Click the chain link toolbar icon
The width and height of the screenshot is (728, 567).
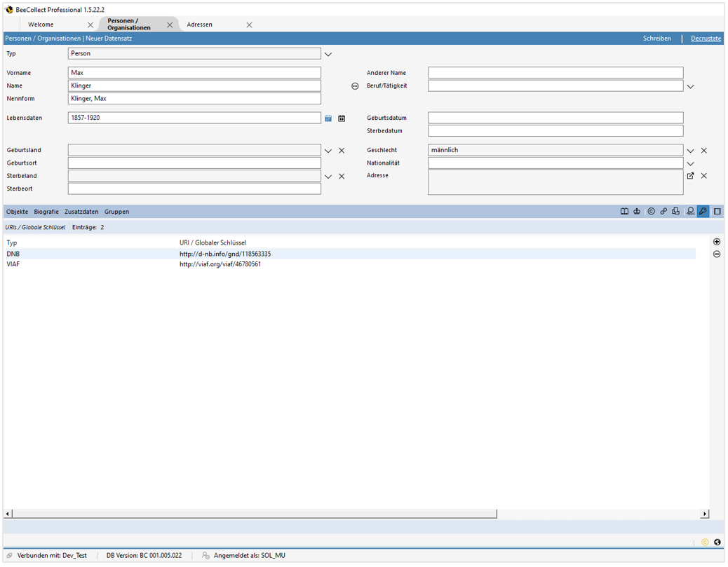click(x=663, y=211)
